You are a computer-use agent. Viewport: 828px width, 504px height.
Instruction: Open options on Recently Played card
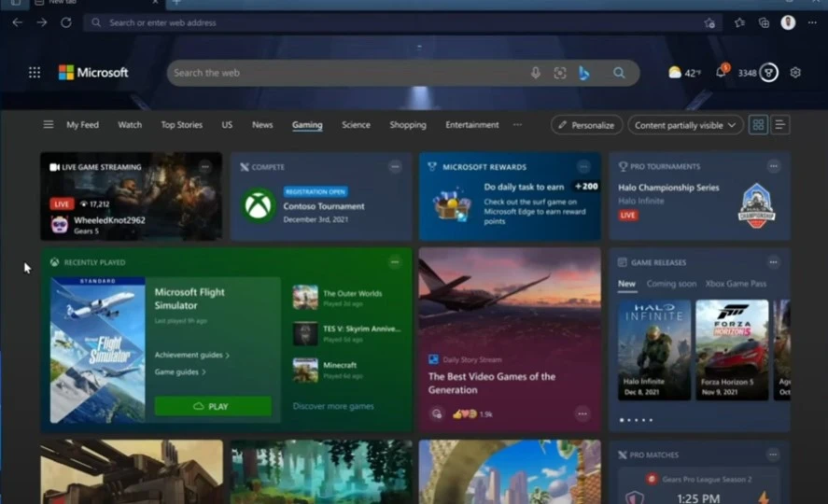(x=395, y=261)
